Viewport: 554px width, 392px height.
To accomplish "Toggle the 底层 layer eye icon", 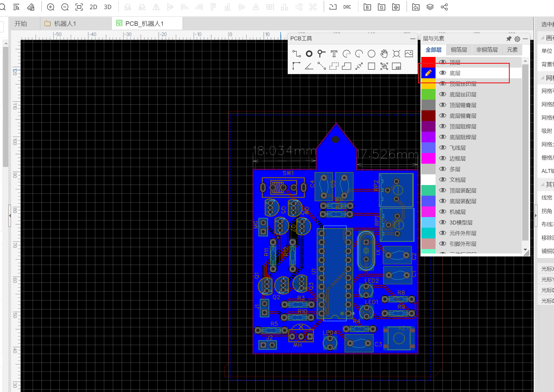I will pos(443,73).
